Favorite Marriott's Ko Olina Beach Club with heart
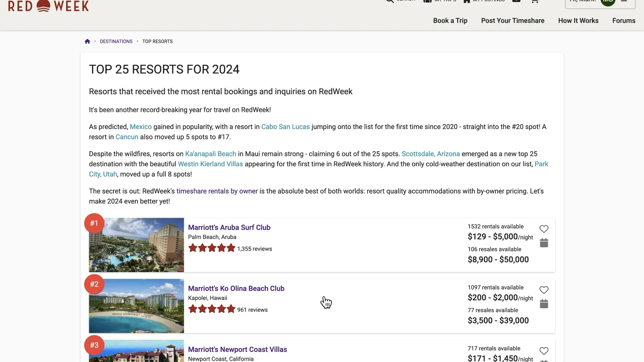Image resolution: width=644 pixels, height=362 pixels. (x=544, y=290)
